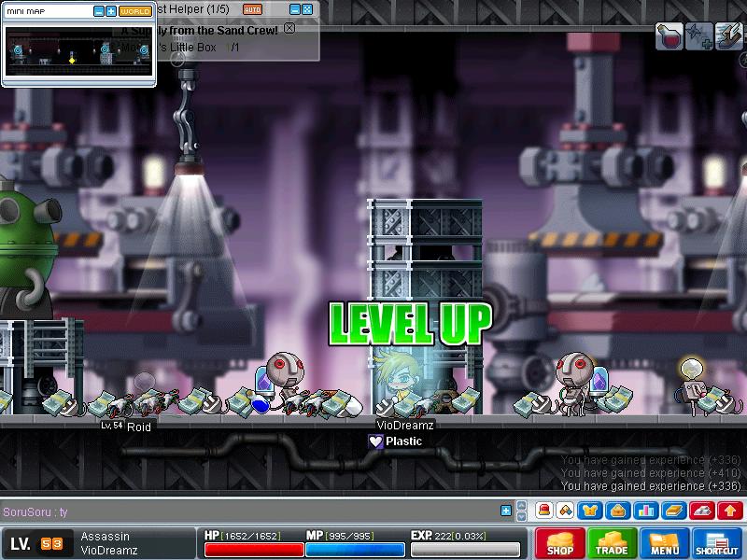Expand the mini map with plus button
The height and width of the screenshot is (560, 747).
[111, 11]
